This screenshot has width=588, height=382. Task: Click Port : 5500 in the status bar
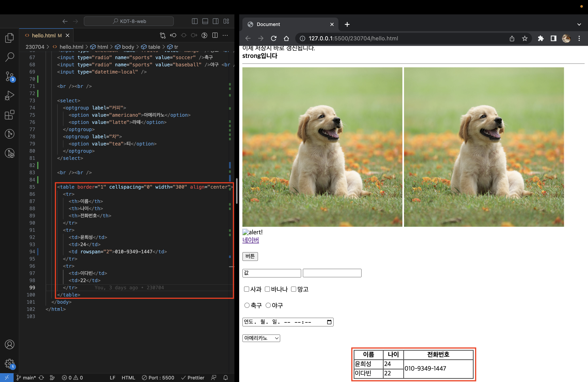pyautogui.click(x=158, y=378)
